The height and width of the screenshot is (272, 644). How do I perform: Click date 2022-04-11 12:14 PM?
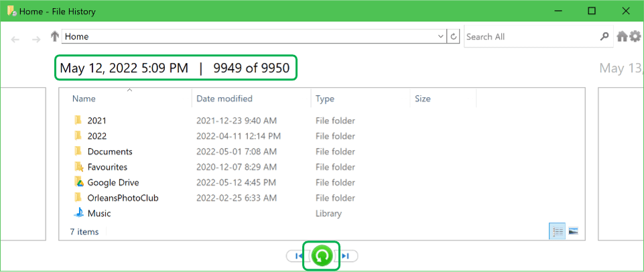(x=239, y=136)
